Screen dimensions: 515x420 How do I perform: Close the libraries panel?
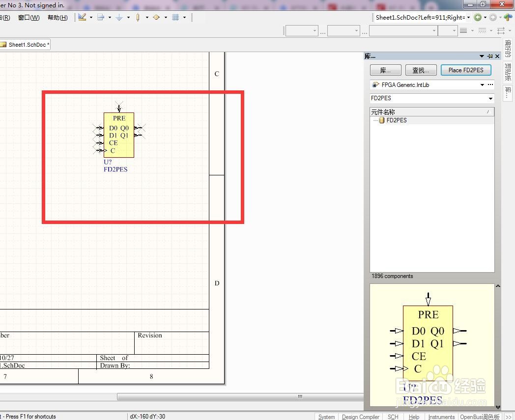click(497, 56)
